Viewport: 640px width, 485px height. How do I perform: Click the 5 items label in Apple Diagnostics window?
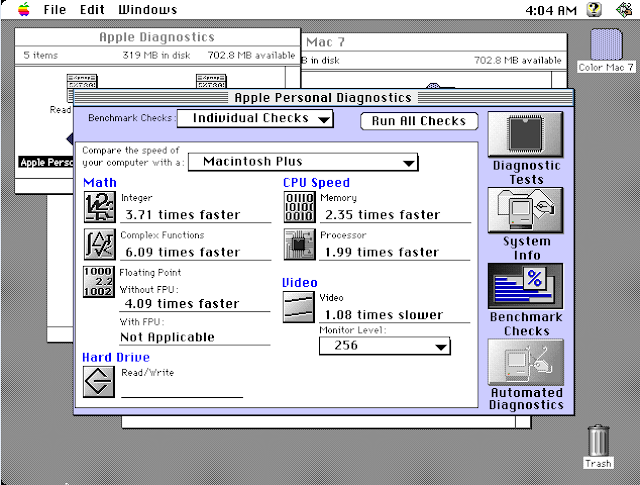[x=40, y=55]
